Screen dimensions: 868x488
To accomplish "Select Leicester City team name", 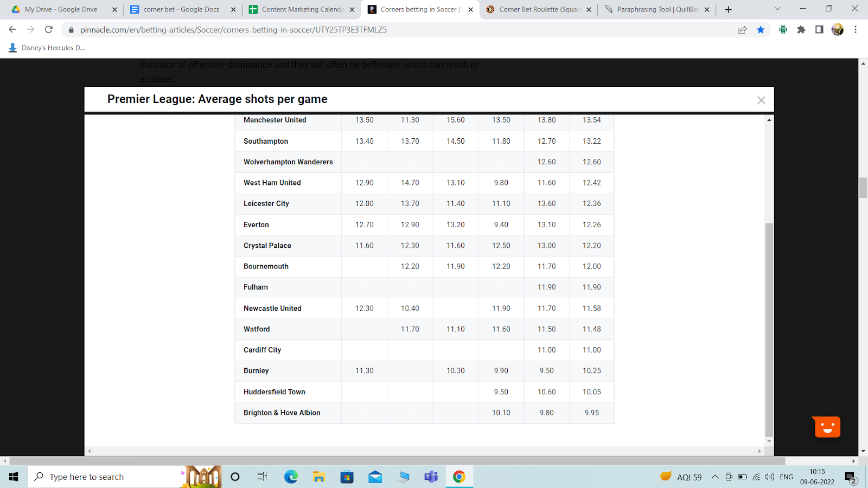I will tap(266, 203).
